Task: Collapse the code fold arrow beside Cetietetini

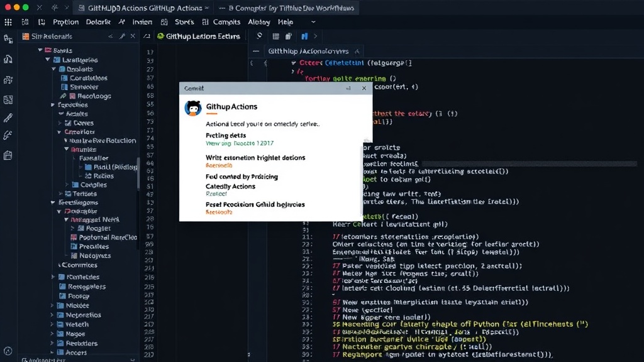Action: tap(293, 63)
